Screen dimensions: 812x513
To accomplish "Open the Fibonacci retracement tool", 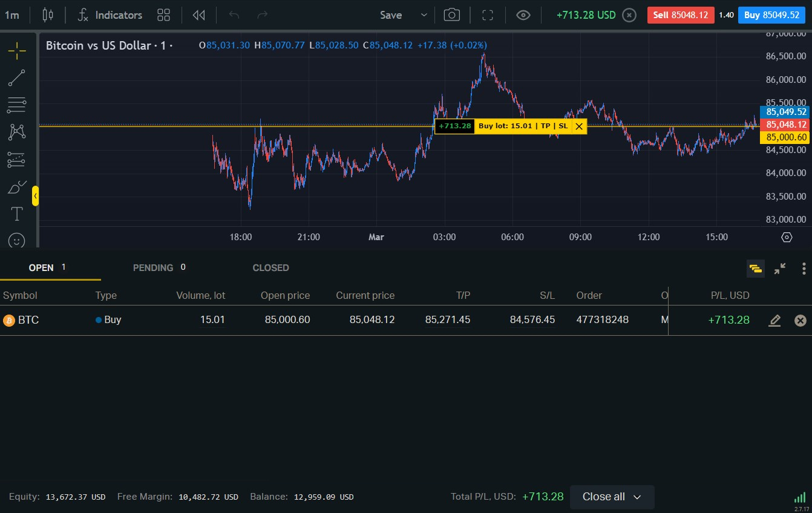I will pos(17,105).
